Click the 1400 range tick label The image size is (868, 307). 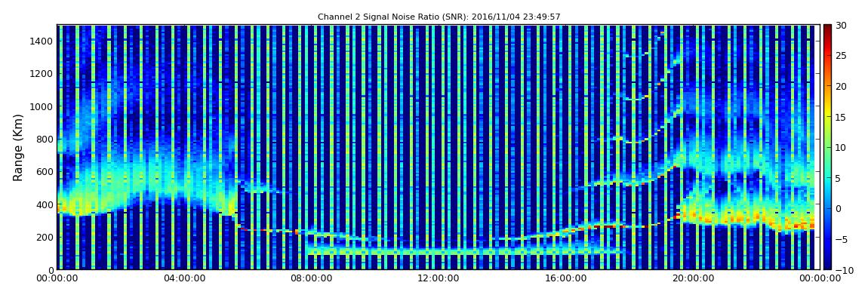(x=42, y=41)
